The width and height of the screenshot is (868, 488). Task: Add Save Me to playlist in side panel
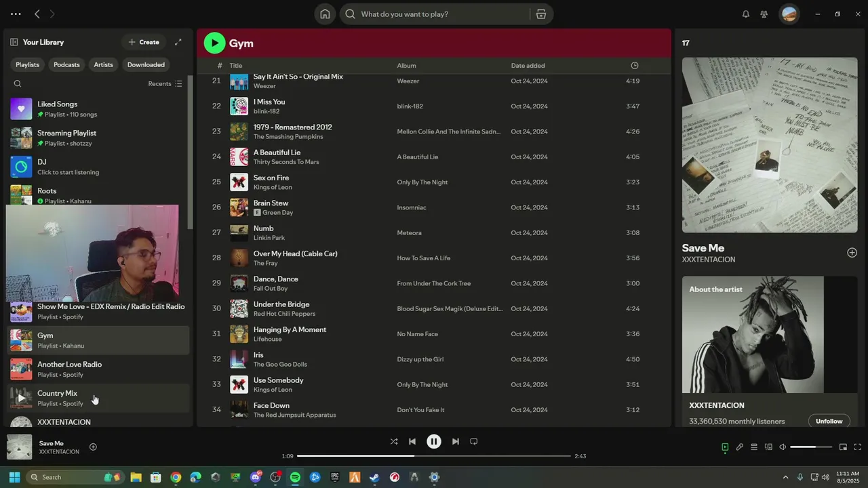[852, 253]
